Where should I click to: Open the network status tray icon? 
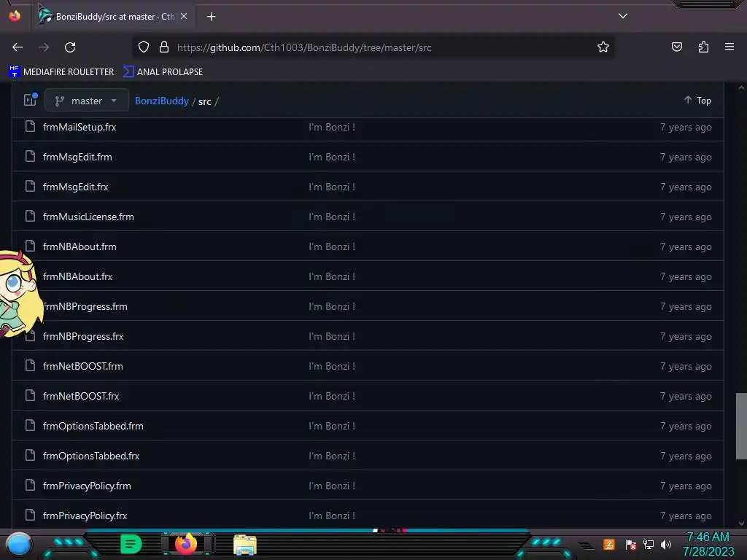pyautogui.click(x=649, y=544)
